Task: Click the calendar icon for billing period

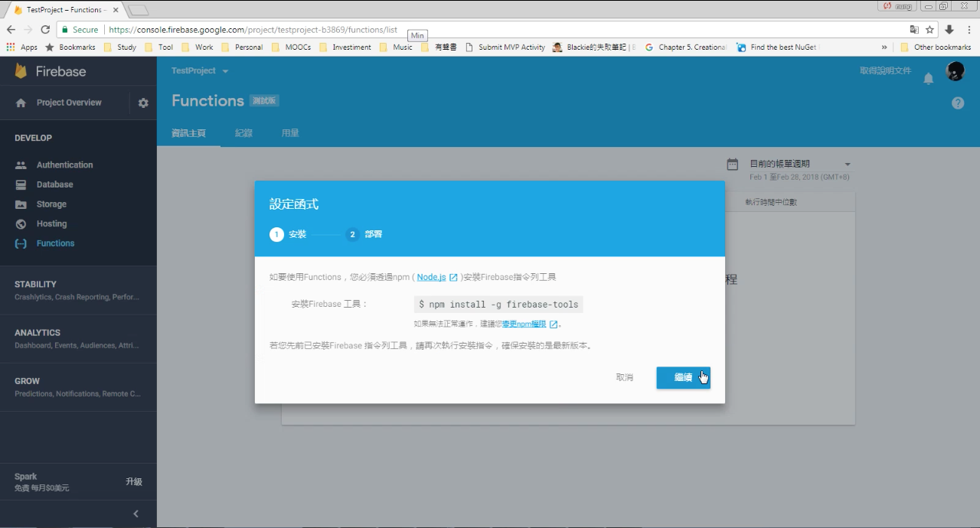Action: pos(733,164)
